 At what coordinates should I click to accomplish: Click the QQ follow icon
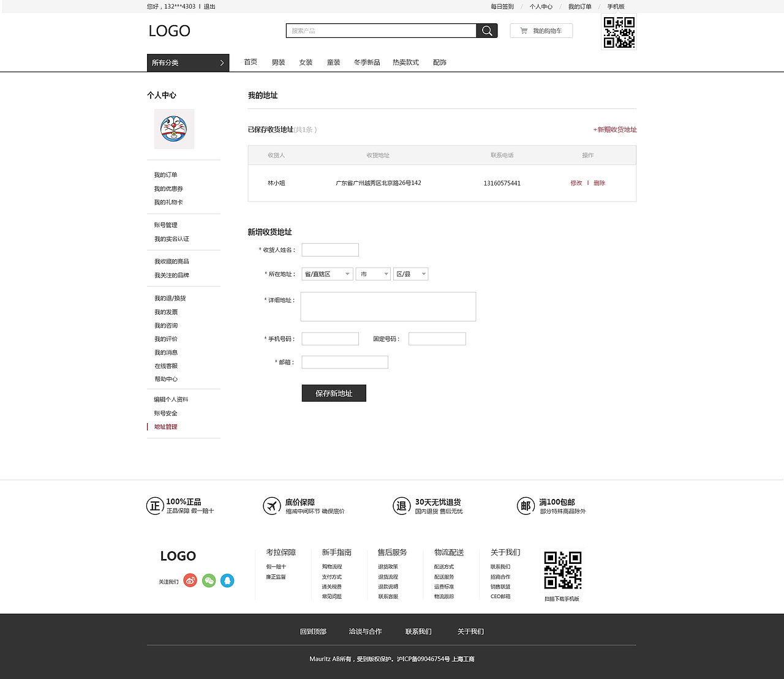pos(227,580)
